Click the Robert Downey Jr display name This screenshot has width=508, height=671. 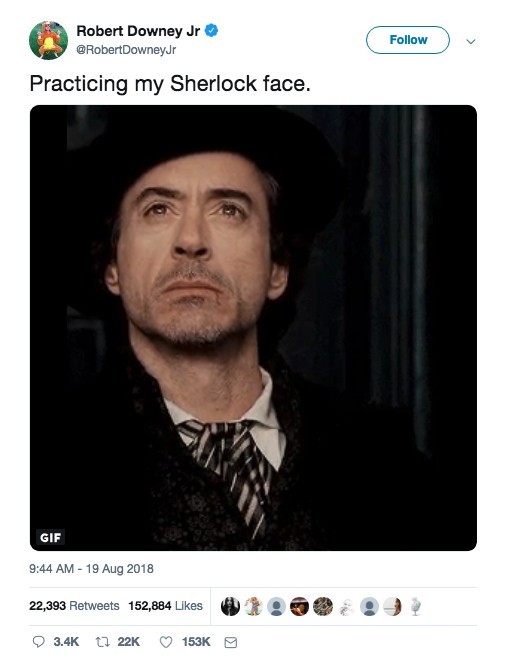pos(138,31)
